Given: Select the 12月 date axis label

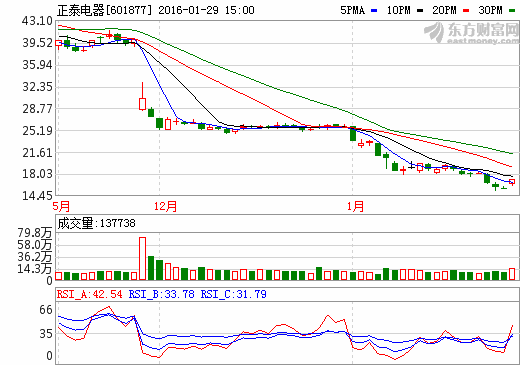Looking at the screenshot, I should [165, 206].
